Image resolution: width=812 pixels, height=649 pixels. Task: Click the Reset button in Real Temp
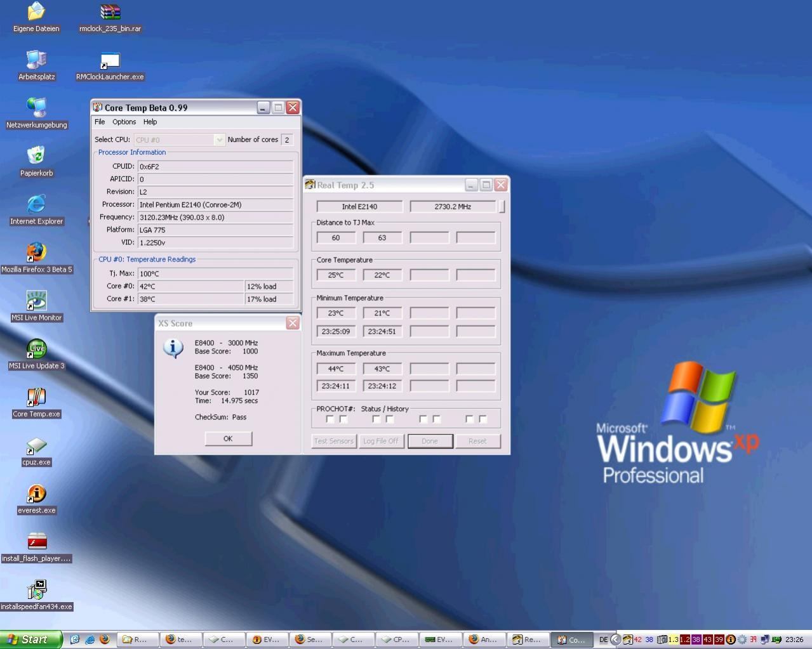coord(477,441)
